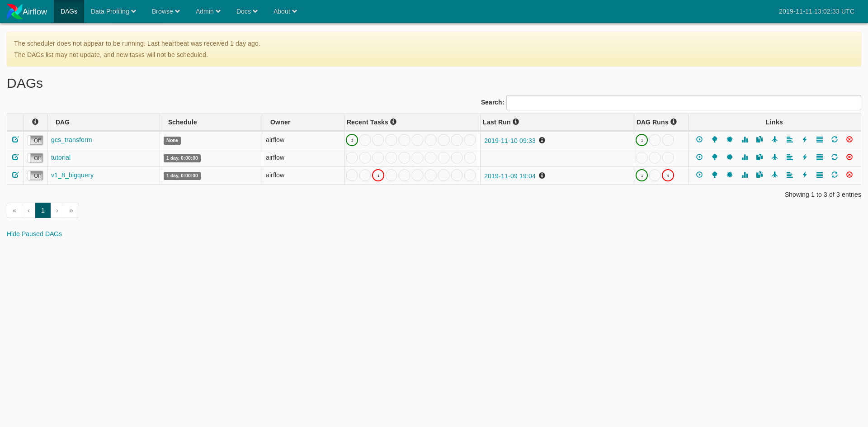Open Task Tries for gcs_transform
Image resolution: width=868 pixels, height=427 pixels.
[759, 140]
